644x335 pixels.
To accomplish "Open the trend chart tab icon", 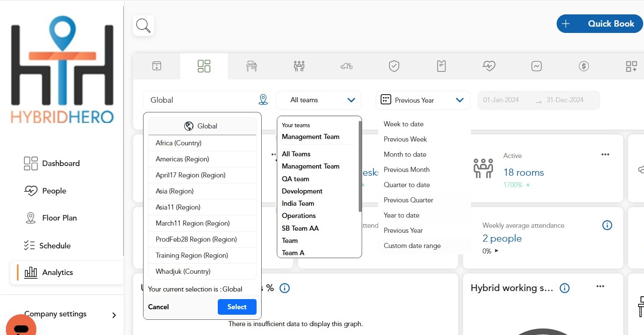I will [x=536, y=66].
